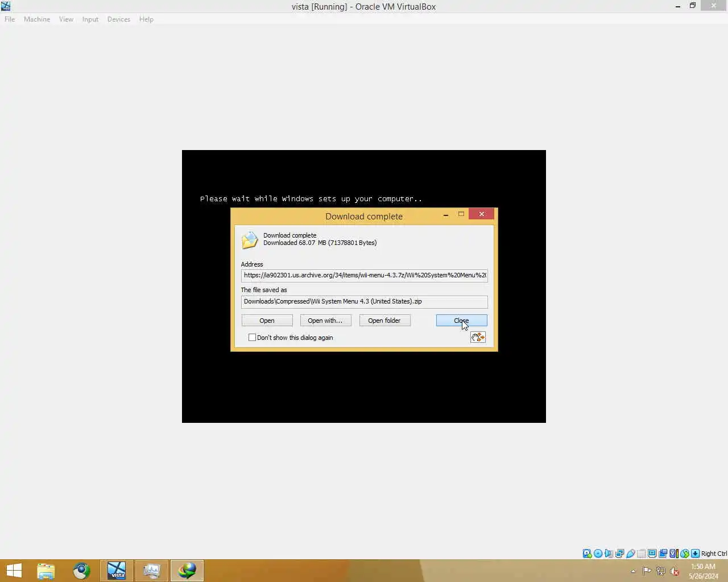Click the recording status icon
728x582 pixels.
pos(663,554)
